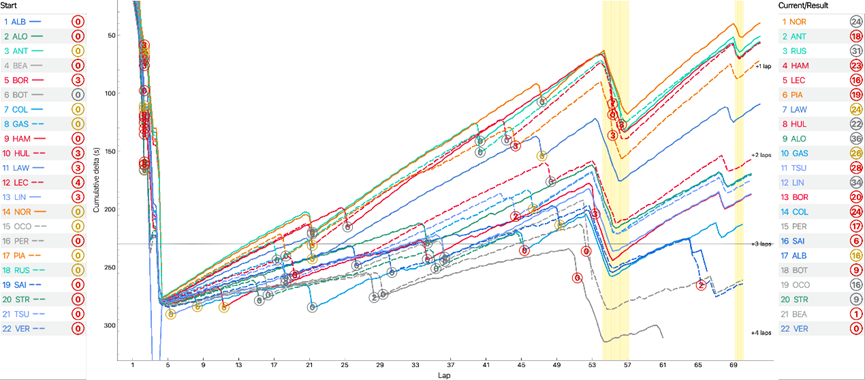Click the +1 lap label on chart
Screen dimensions: 865x380
pyautogui.click(x=763, y=66)
